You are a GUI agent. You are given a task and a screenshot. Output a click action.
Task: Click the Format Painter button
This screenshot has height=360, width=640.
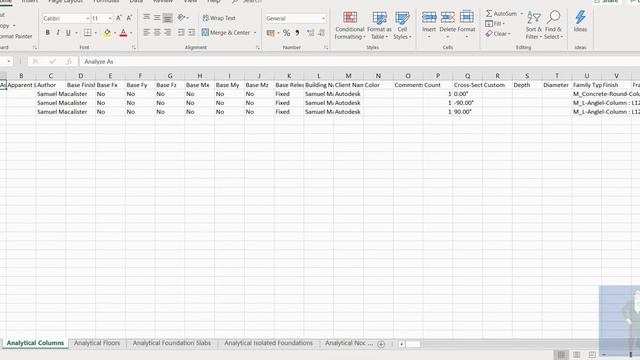(15, 36)
